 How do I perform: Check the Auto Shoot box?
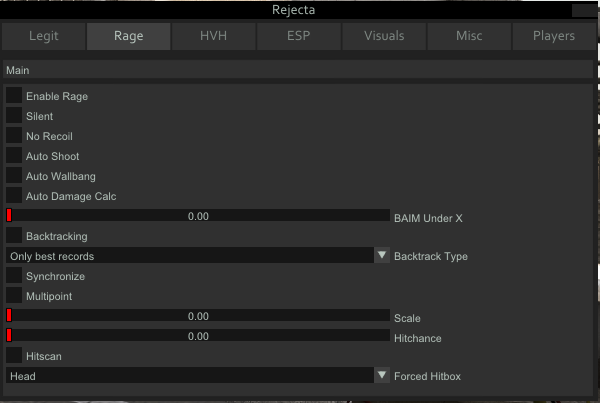(x=14, y=156)
